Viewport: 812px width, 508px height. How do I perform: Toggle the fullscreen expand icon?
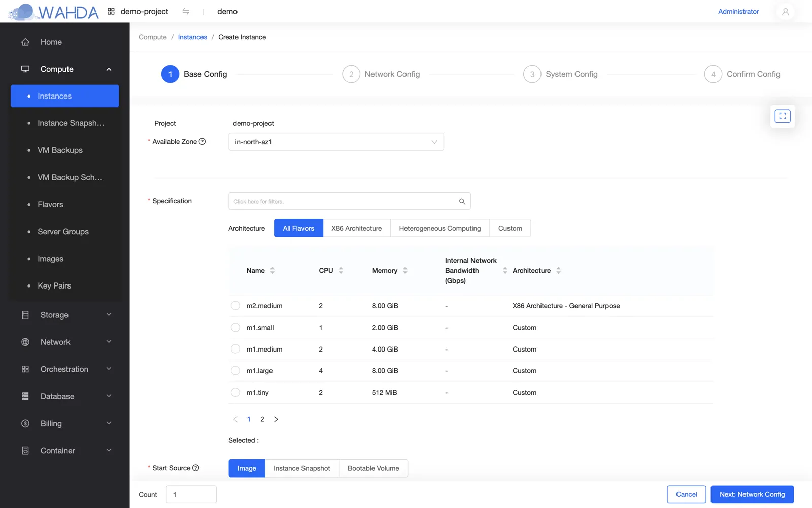point(783,116)
